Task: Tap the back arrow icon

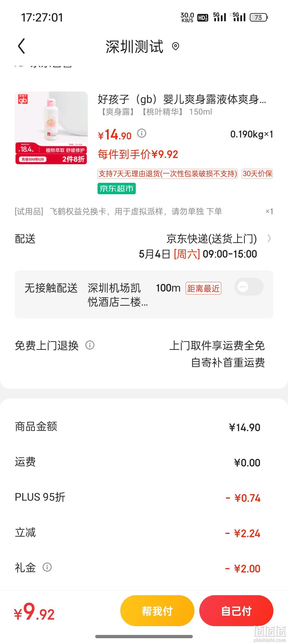Action: point(22,46)
